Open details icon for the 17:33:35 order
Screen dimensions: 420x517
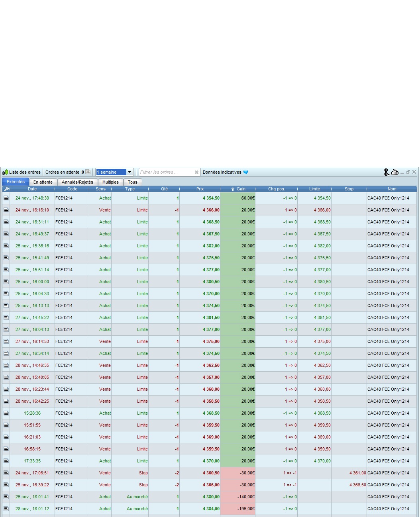(x=6, y=461)
